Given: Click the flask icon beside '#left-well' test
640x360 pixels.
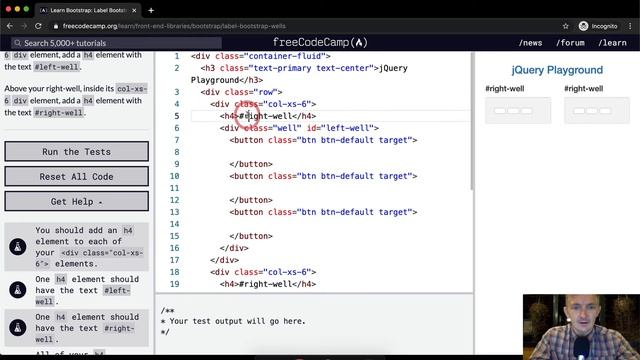Looking at the screenshot, I should (x=18, y=290).
